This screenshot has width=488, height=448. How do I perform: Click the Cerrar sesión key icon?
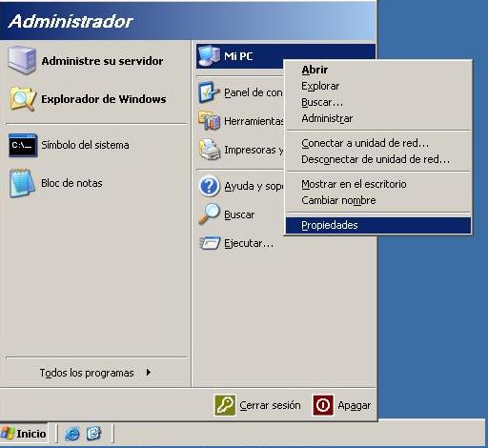click(225, 405)
